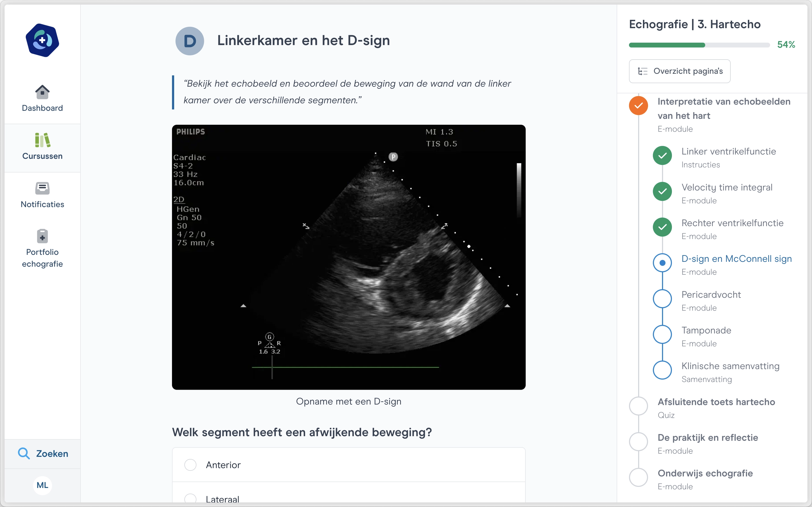The width and height of the screenshot is (812, 507).
Task: Expand the Pericardvocht module circle
Action: (x=663, y=298)
